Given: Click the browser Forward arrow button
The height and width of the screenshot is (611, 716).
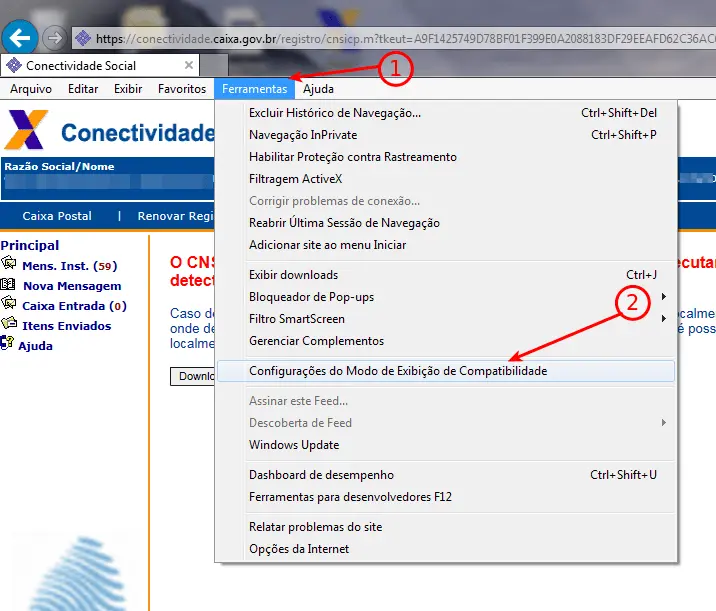Looking at the screenshot, I should click(55, 38).
